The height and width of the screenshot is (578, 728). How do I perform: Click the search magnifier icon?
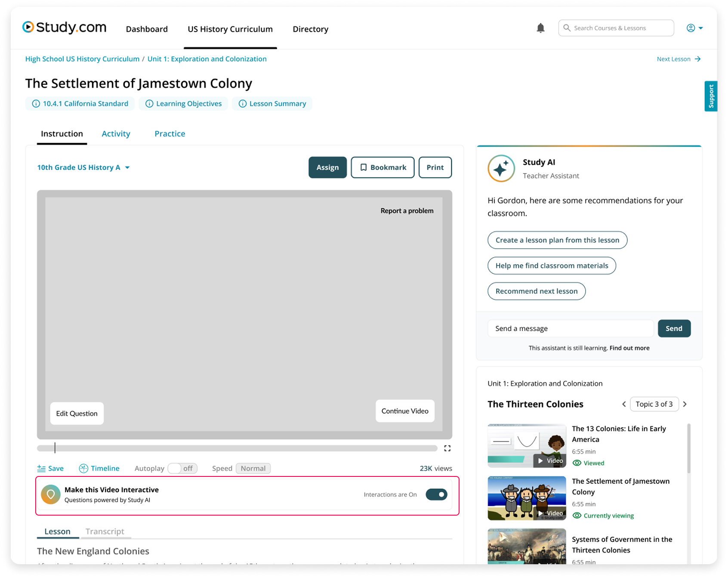[567, 28]
